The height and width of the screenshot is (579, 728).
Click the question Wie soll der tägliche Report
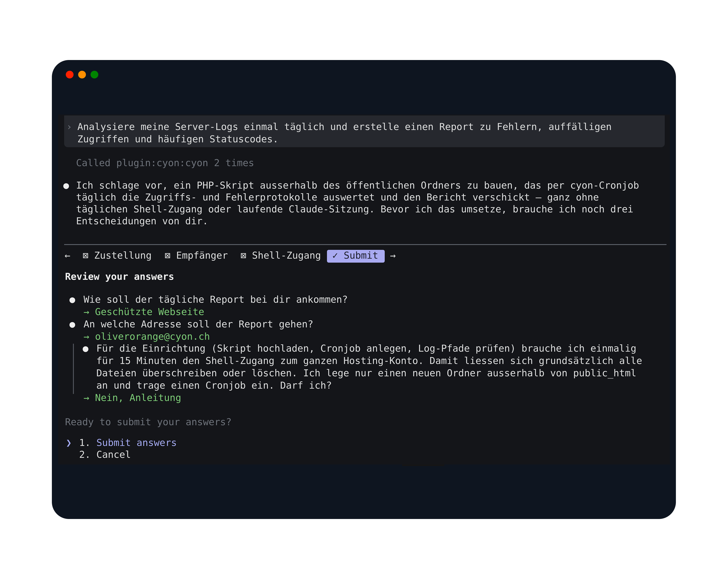(x=215, y=300)
